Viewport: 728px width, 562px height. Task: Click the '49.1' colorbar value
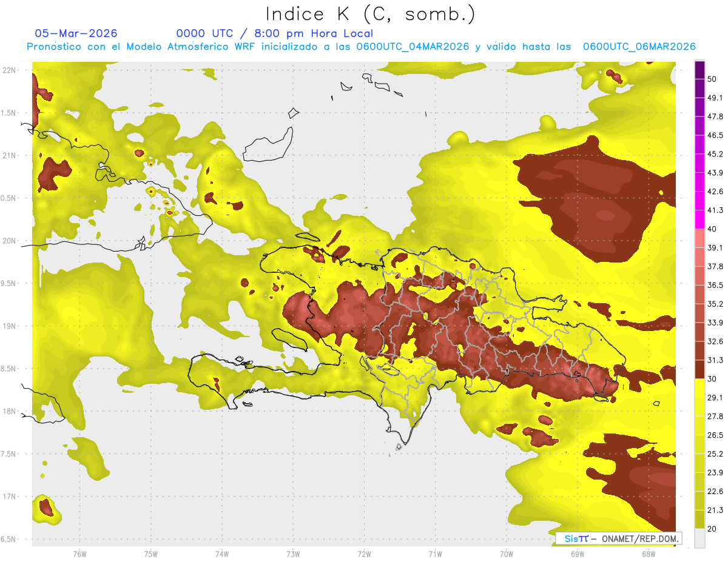point(715,98)
